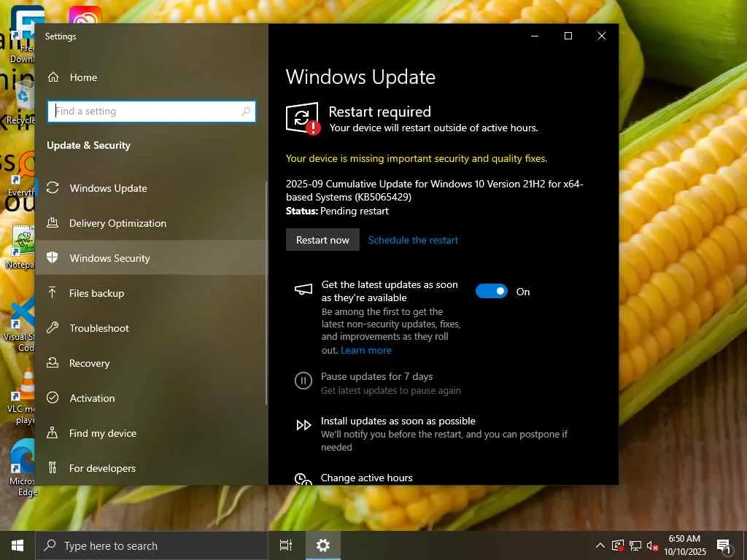
Task: Click the VLC media player desktop shortcut
Action: (23, 397)
